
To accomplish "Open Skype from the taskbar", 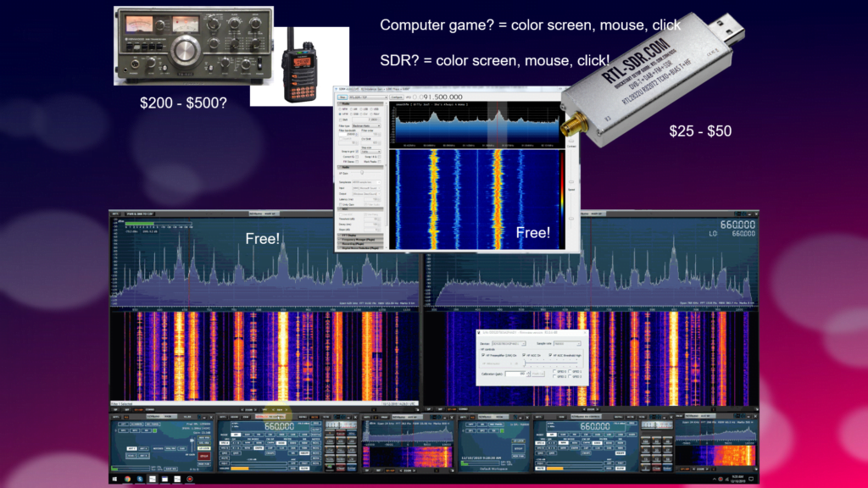I will click(140, 480).
